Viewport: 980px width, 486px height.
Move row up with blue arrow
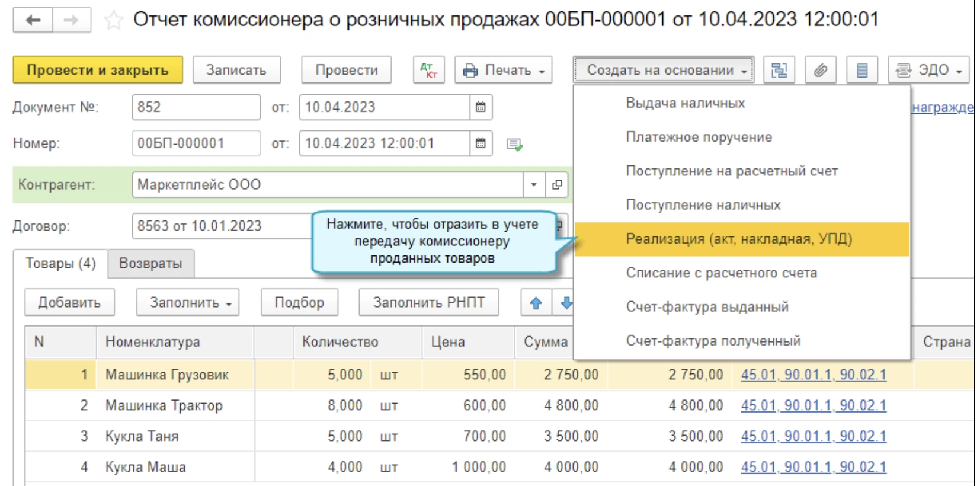pos(536,303)
